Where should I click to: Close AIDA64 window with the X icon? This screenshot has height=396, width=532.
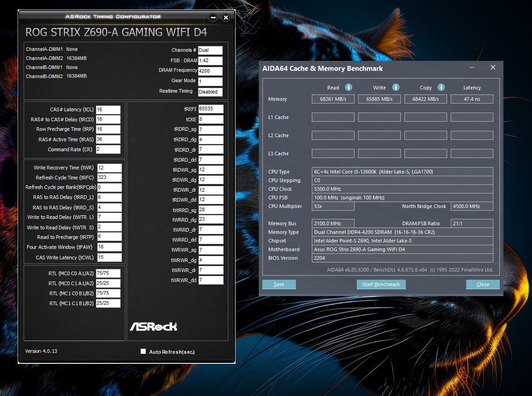493,67
